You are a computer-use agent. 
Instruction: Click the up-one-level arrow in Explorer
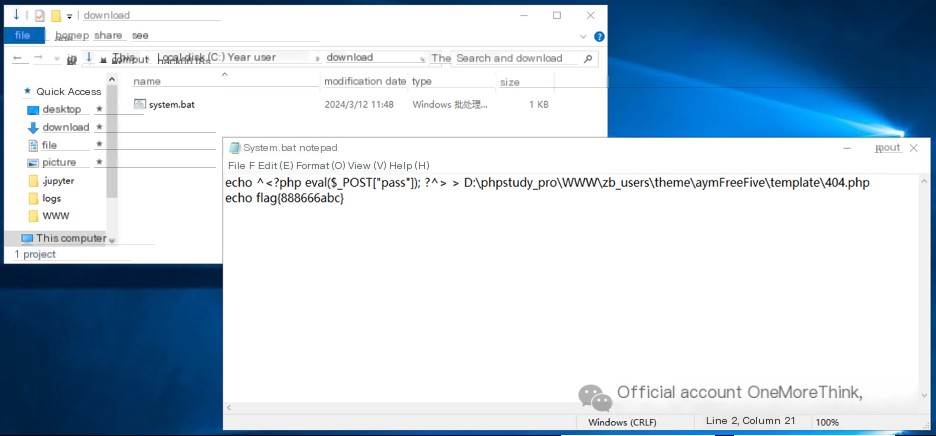click(72, 59)
